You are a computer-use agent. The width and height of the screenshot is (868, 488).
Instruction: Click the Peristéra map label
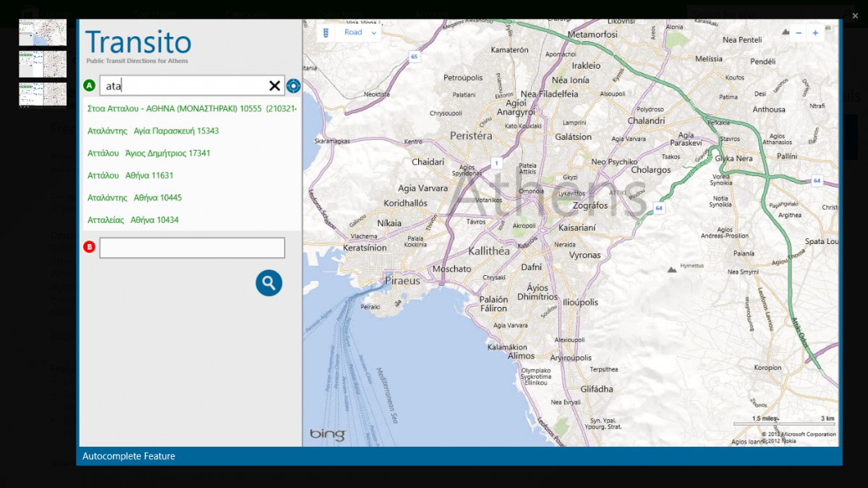point(471,135)
